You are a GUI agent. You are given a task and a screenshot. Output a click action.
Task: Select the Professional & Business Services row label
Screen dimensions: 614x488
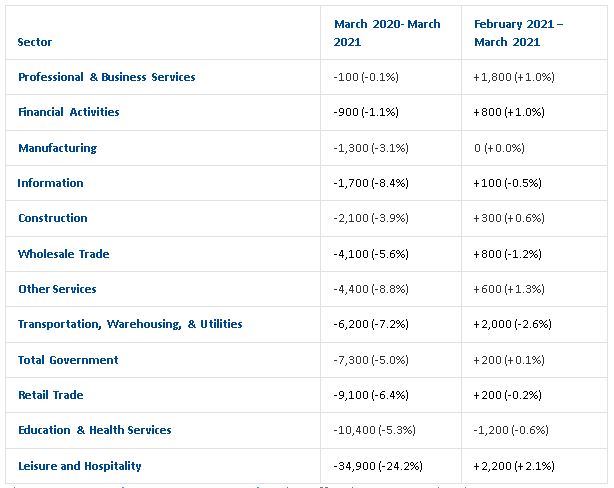coord(106,77)
